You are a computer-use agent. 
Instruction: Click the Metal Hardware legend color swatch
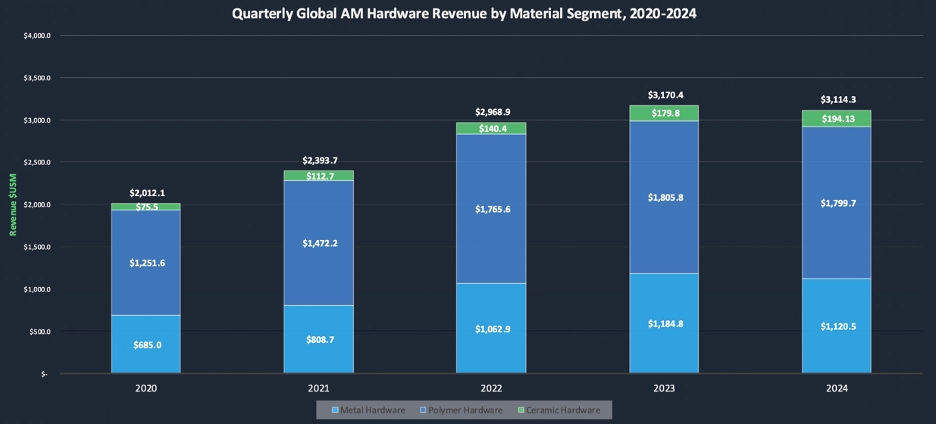pyautogui.click(x=335, y=410)
